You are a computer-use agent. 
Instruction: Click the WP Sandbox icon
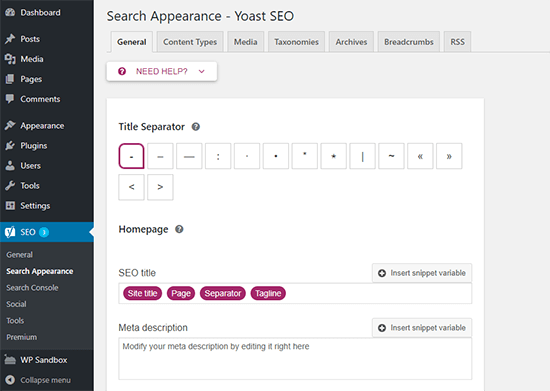[10, 360]
